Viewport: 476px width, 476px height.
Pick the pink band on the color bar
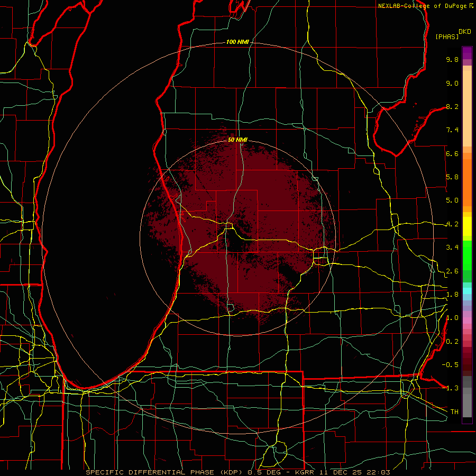click(467, 321)
